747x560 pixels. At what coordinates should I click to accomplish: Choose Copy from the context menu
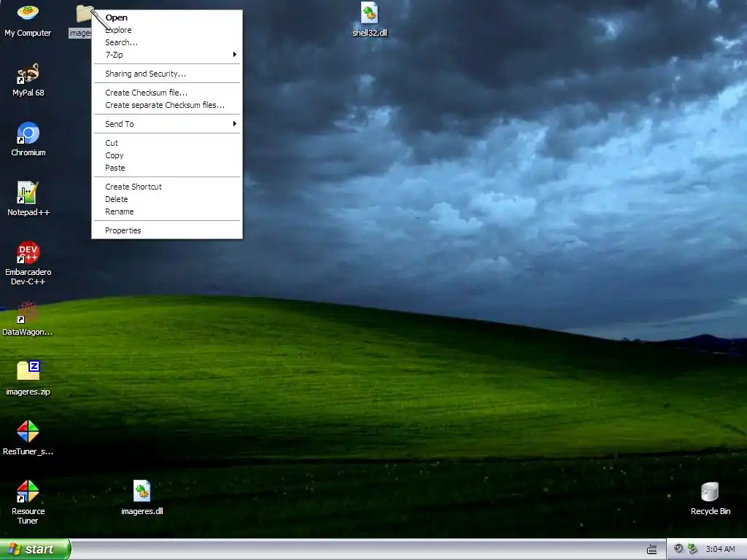coord(167,156)
